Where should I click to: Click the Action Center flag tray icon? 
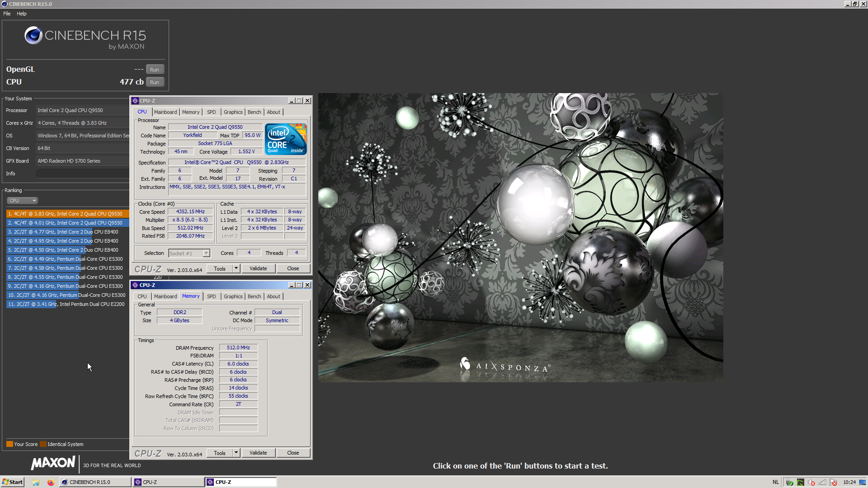(834, 482)
